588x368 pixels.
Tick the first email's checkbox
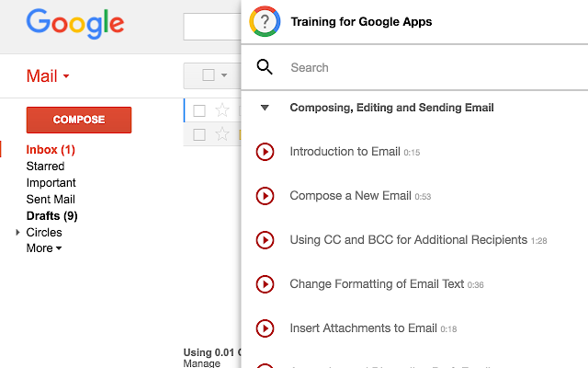(x=199, y=110)
